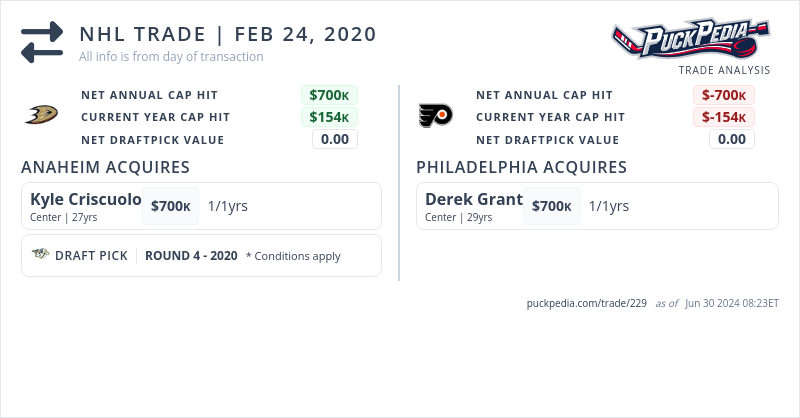
Task: Click Anaheim's 0.00 net draft pick value
Action: 335,139
